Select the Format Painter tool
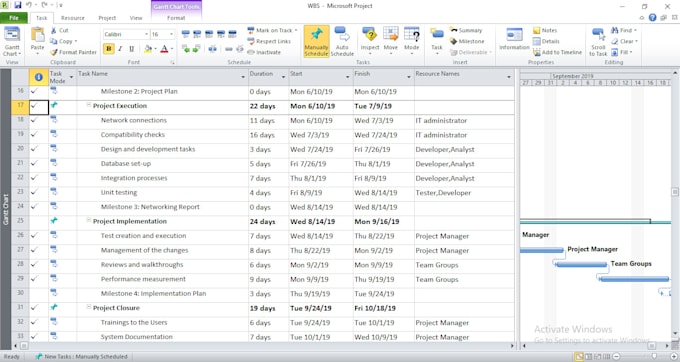Screen dimensions: 680x362 (73, 52)
